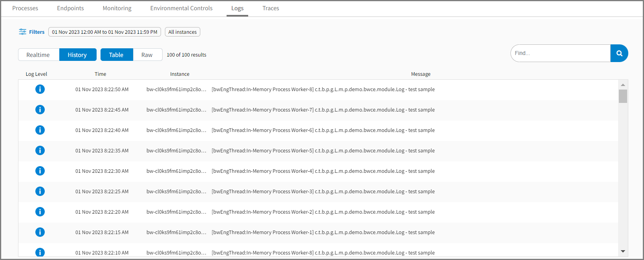
Task: Click the Filters link
Action: coord(37,32)
